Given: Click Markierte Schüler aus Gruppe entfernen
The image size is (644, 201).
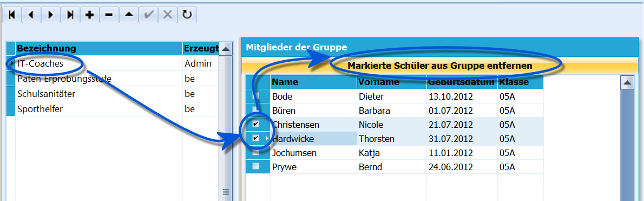Looking at the screenshot, I should tap(440, 66).
